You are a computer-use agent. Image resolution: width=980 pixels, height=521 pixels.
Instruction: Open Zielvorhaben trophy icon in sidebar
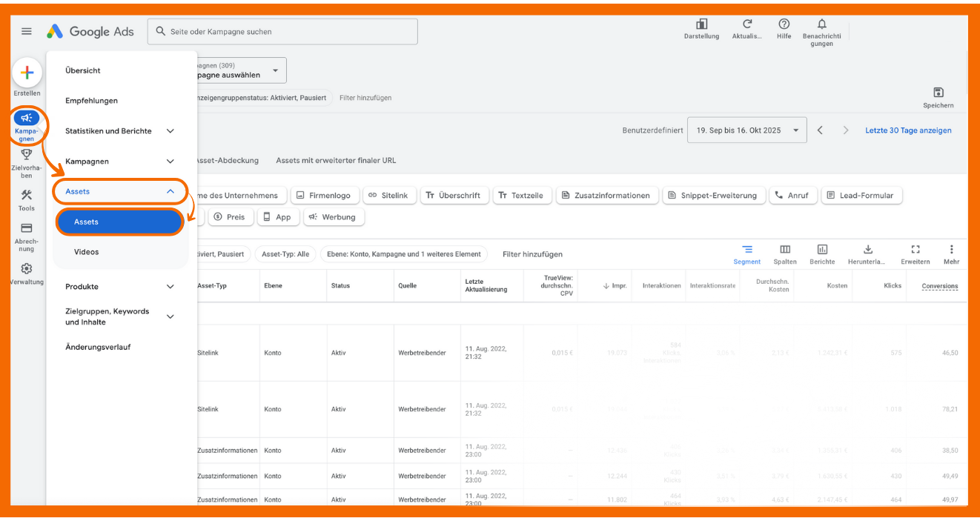pos(27,155)
